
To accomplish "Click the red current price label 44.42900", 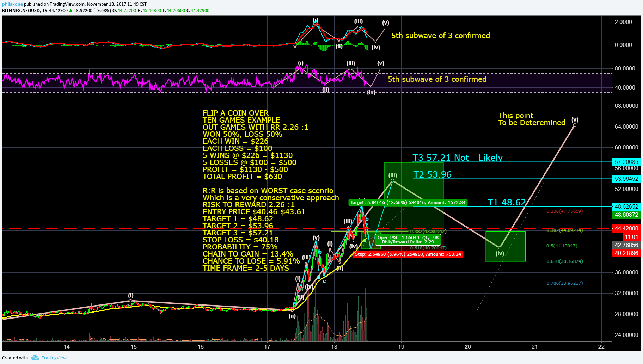I will pyautogui.click(x=627, y=228).
